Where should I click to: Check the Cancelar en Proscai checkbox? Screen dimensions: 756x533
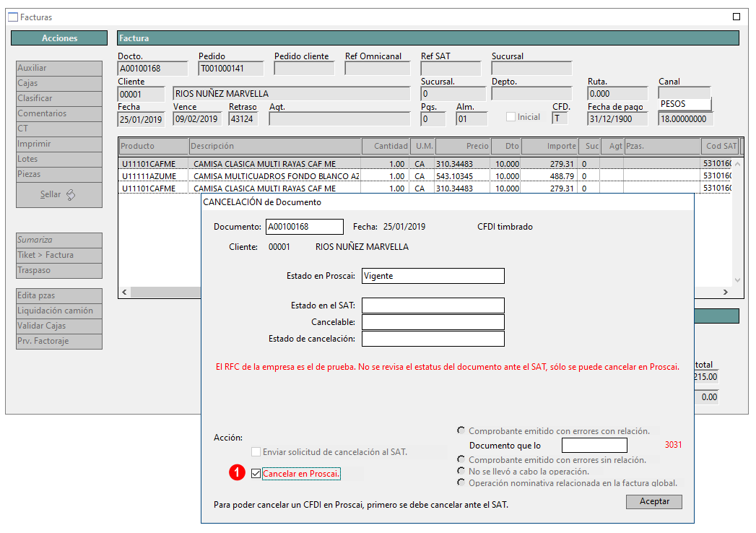tap(256, 474)
